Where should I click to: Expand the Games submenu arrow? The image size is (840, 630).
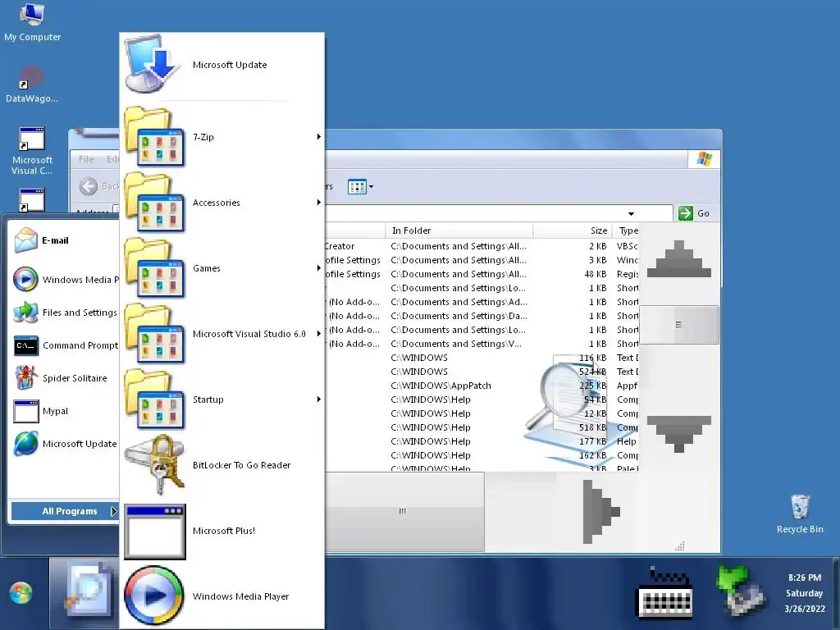pos(319,268)
